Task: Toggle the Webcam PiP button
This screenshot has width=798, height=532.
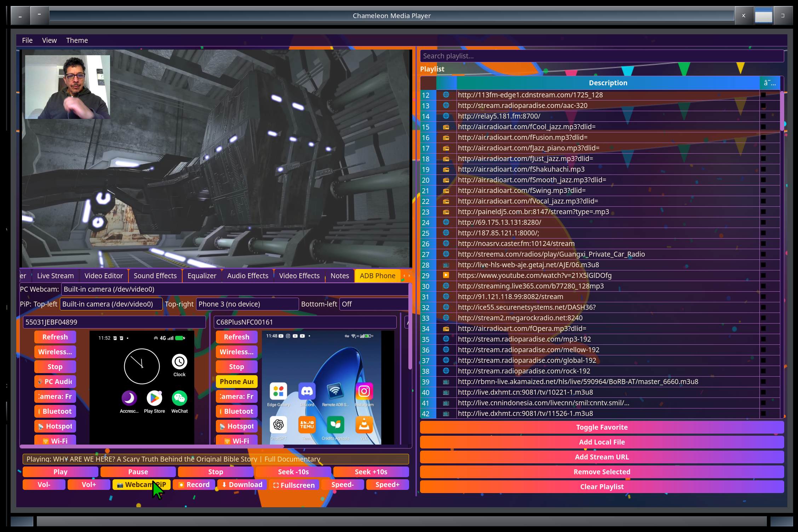Action: pos(142,485)
